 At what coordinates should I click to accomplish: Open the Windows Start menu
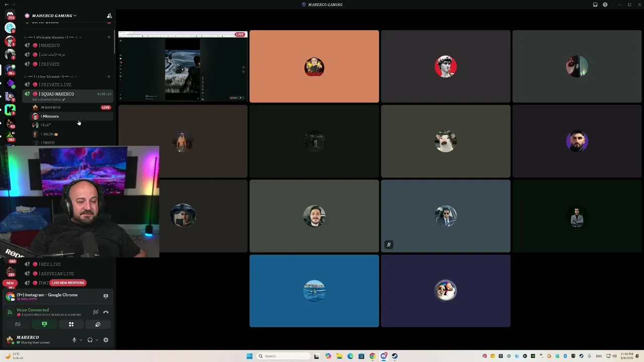click(249, 356)
